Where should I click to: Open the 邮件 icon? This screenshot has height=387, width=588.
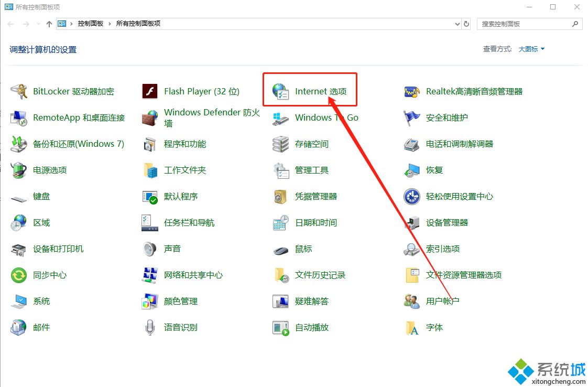(x=19, y=327)
